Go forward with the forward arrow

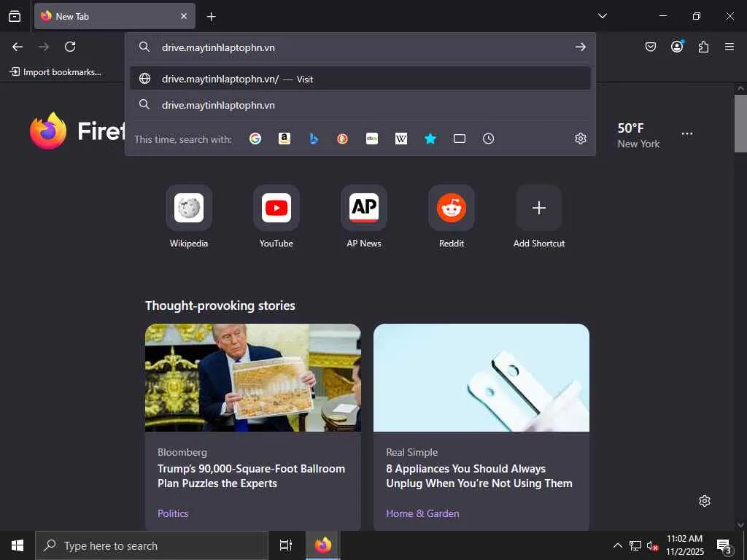(44, 47)
